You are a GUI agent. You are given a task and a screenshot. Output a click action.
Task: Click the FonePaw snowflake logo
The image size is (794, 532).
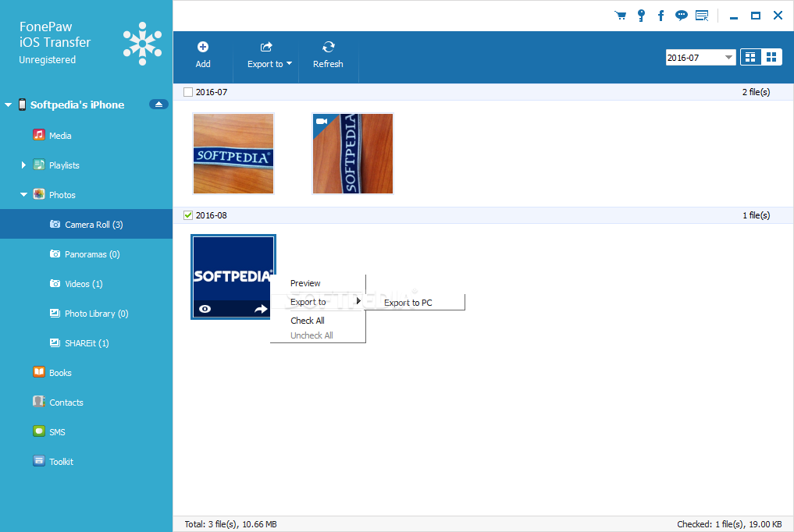[x=142, y=44]
